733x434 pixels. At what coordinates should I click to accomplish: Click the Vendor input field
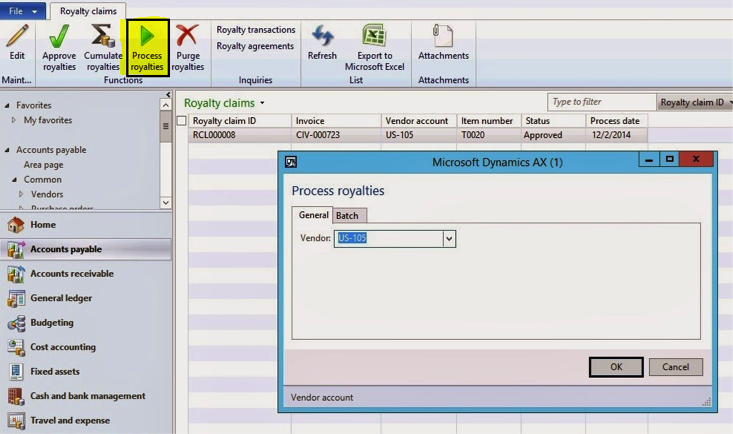click(x=388, y=239)
